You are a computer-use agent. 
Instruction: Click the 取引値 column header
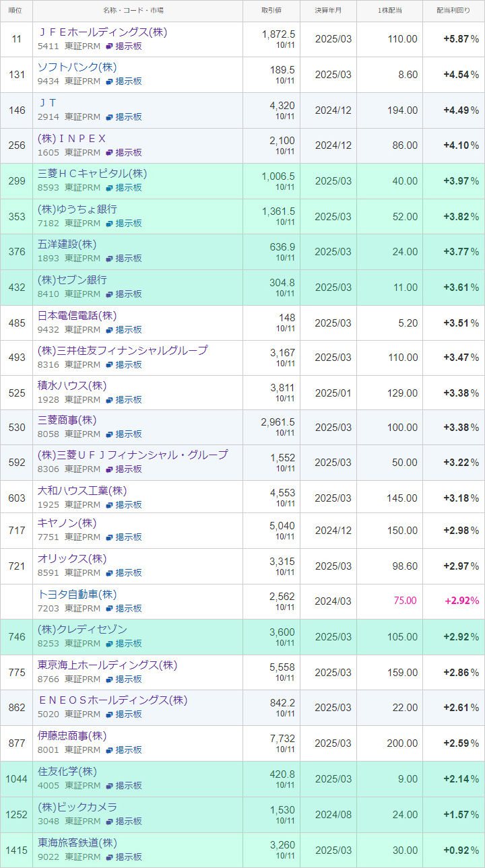click(x=271, y=11)
